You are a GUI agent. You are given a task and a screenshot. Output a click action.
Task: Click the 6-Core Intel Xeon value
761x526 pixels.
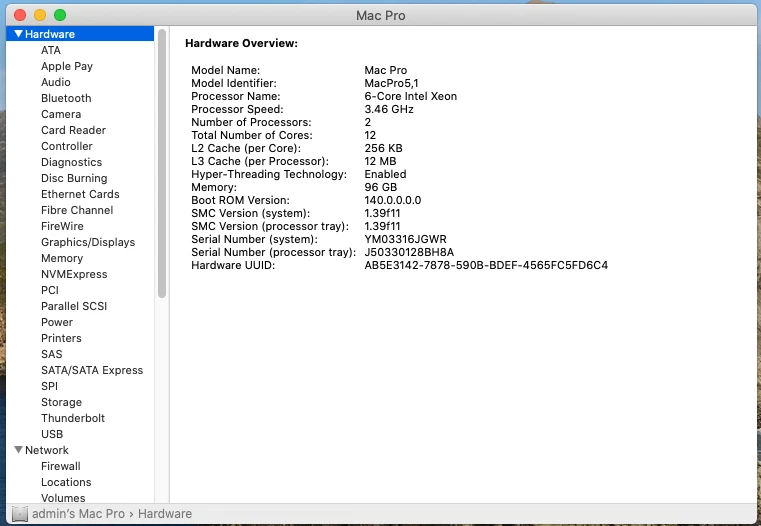coord(411,96)
